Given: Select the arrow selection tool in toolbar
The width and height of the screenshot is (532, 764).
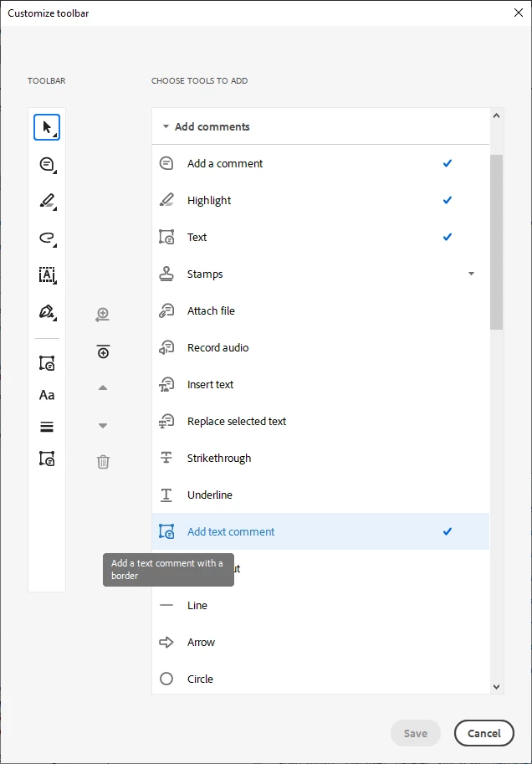Looking at the screenshot, I should (47, 127).
